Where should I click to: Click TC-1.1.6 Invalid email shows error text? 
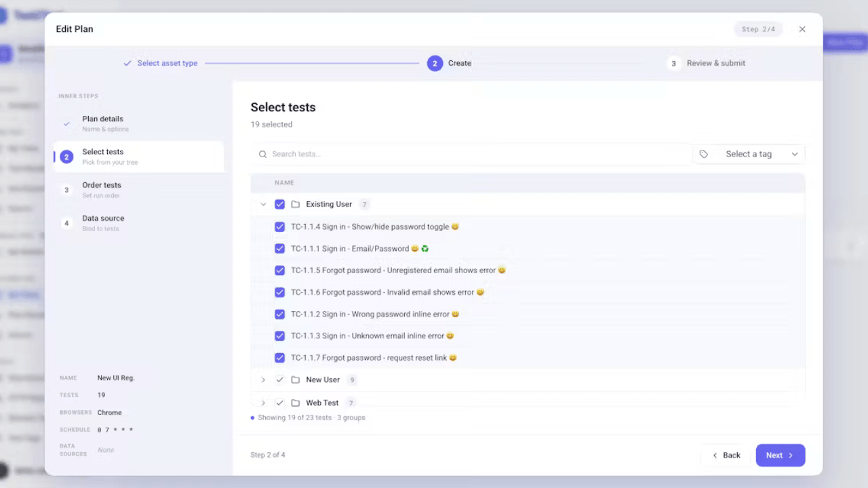382,292
